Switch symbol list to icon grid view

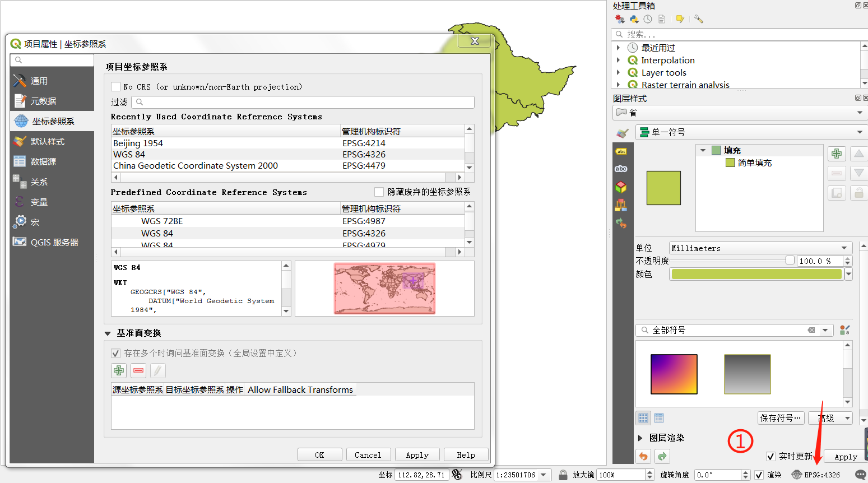tap(643, 418)
